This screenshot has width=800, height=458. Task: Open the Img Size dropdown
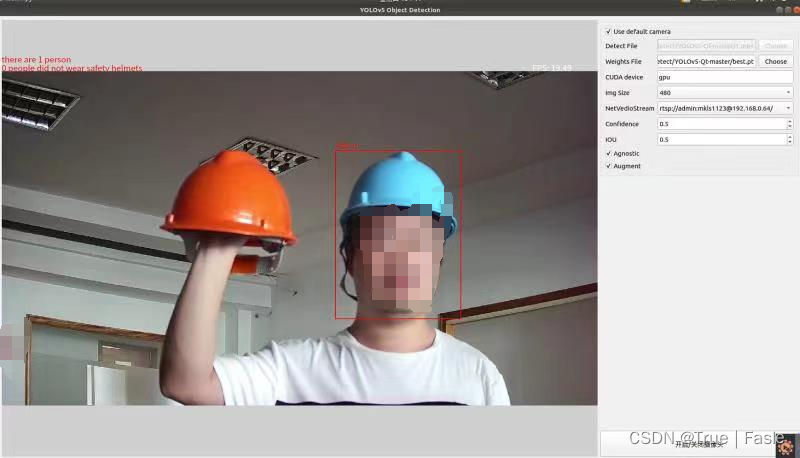coord(725,93)
